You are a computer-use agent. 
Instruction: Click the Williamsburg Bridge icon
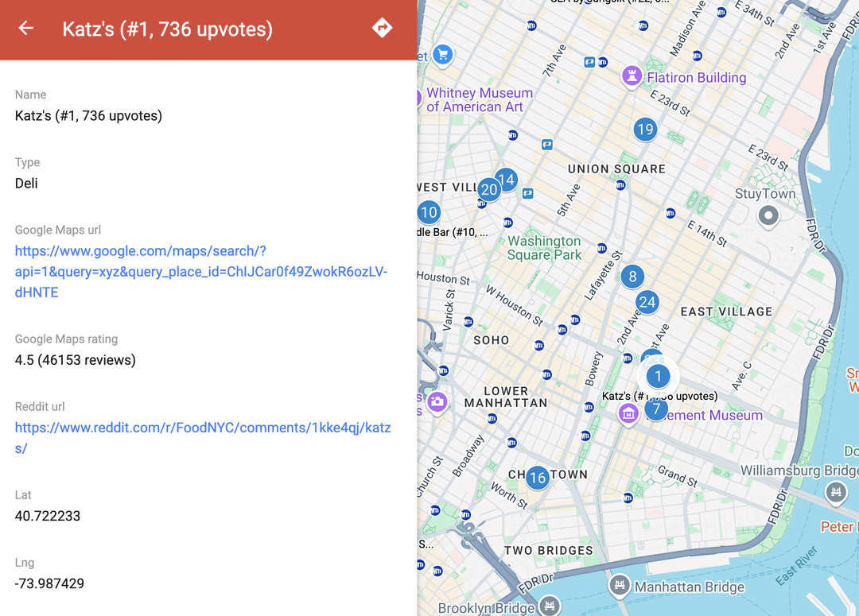pyautogui.click(x=836, y=492)
